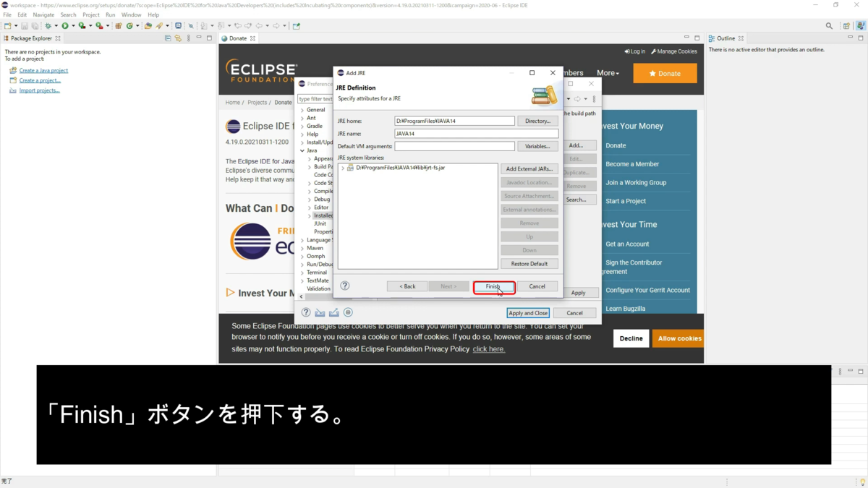Click the Last Edit Location arrow icon
Screen dimensions: 868x488
(x=238, y=26)
